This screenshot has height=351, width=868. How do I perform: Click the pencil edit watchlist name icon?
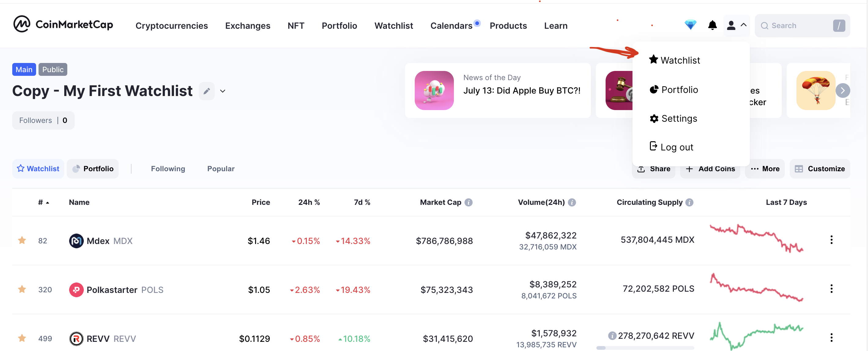[206, 91]
